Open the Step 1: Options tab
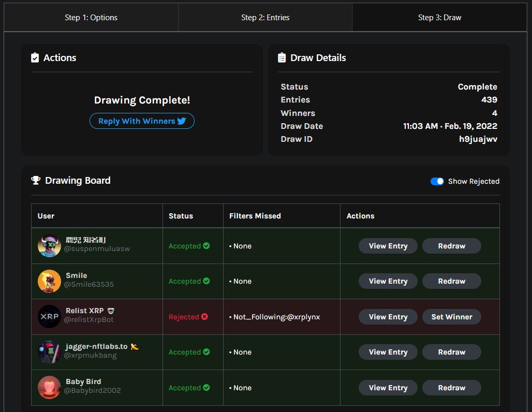The width and height of the screenshot is (532, 412). coord(91,17)
